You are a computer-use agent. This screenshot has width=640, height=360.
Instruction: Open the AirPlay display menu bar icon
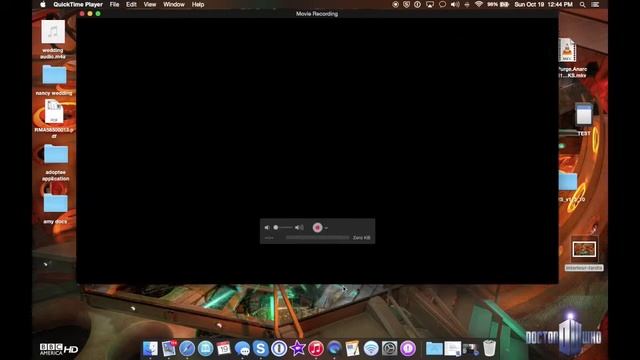click(430, 4)
